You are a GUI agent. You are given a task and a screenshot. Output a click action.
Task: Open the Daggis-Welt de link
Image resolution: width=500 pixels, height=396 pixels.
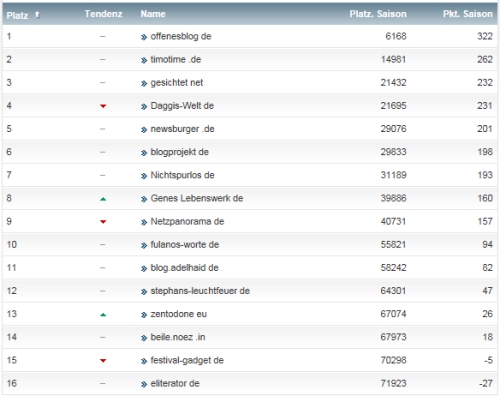(x=182, y=106)
